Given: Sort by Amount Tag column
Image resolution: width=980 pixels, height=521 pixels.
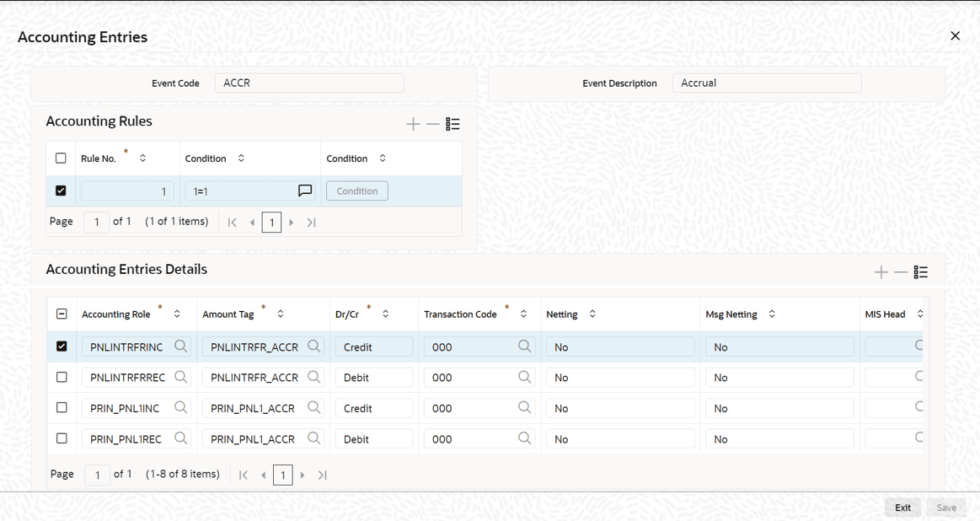Looking at the screenshot, I should click(x=281, y=314).
